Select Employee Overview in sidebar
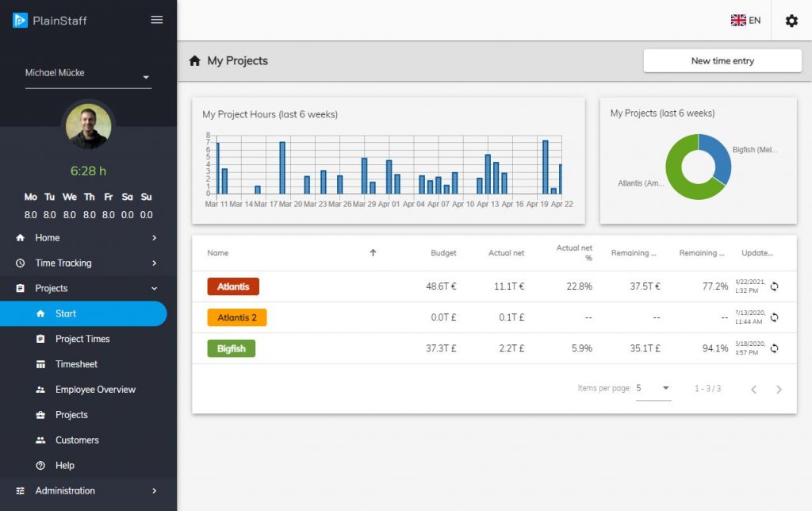Screen dimensions: 812x511 tap(95, 390)
